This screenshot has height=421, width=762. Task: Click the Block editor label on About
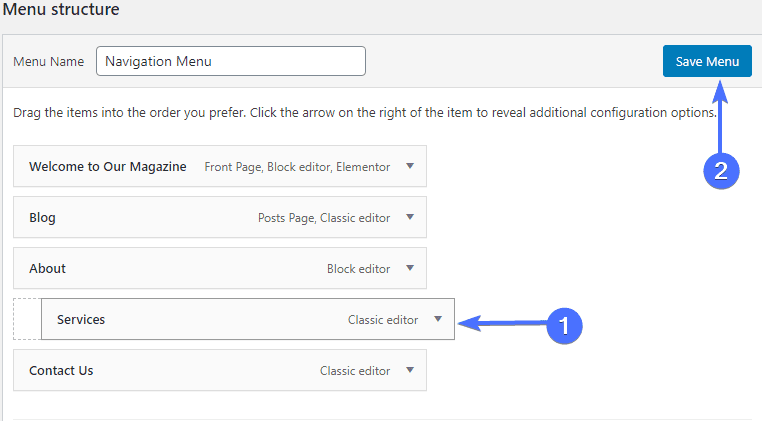pyautogui.click(x=358, y=269)
